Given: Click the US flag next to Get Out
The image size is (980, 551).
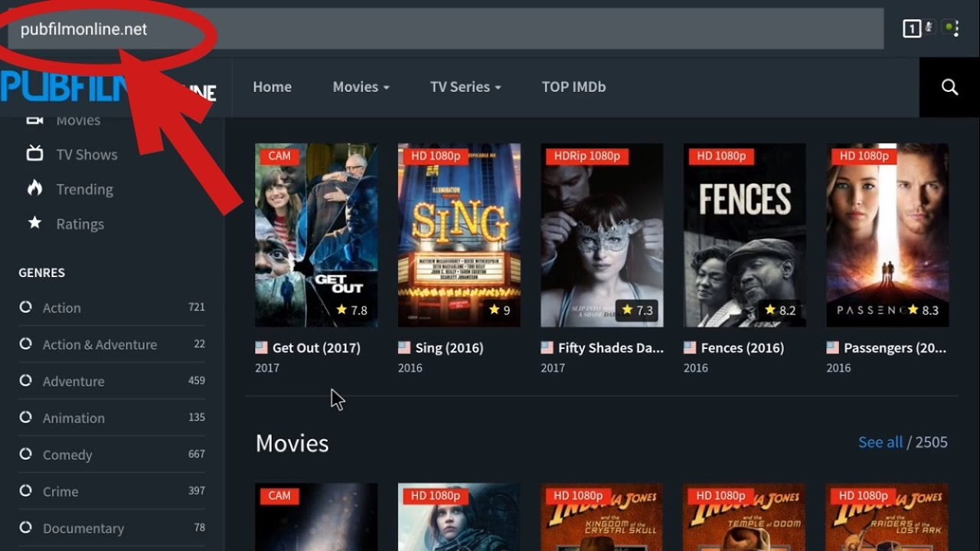Looking at the screenshot, I should [262, 347].
